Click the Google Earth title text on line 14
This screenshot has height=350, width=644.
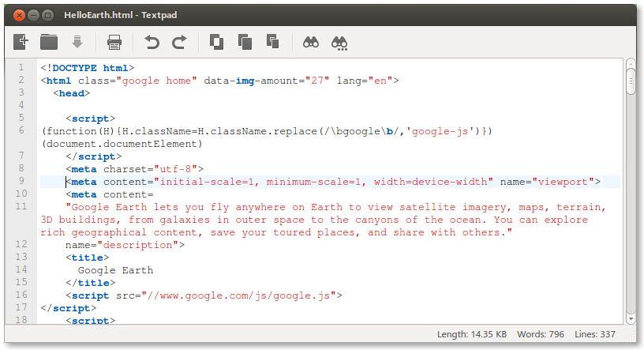tap(115, 270)
